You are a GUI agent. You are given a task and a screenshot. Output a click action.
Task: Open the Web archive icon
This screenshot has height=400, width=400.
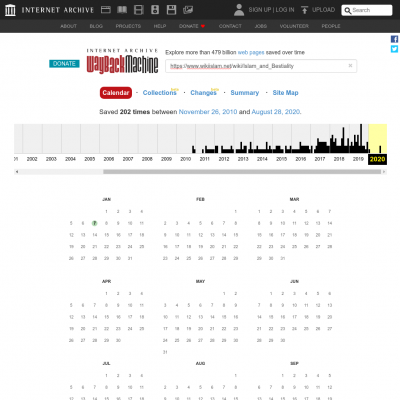pos(106,10)
